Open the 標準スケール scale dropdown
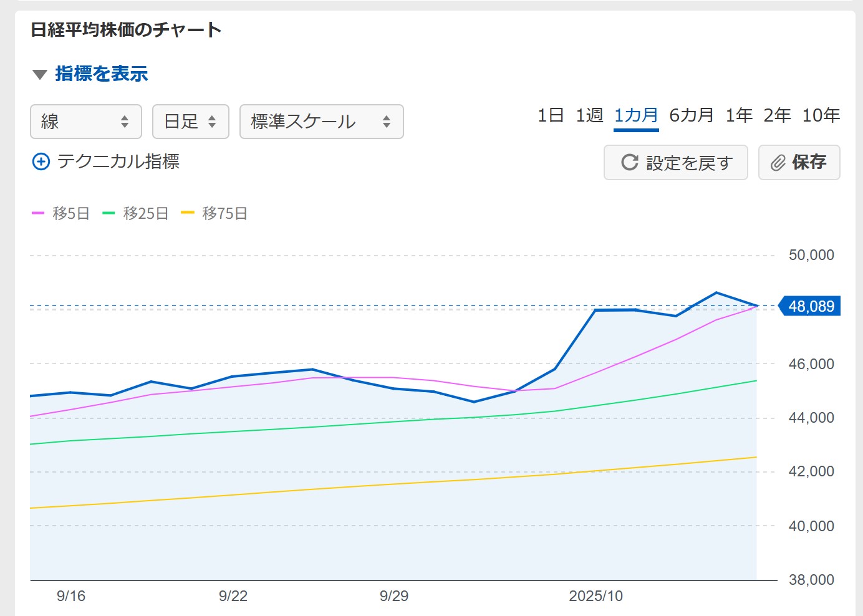The height and width of the screenshot is (616, 863). [321, 122]
